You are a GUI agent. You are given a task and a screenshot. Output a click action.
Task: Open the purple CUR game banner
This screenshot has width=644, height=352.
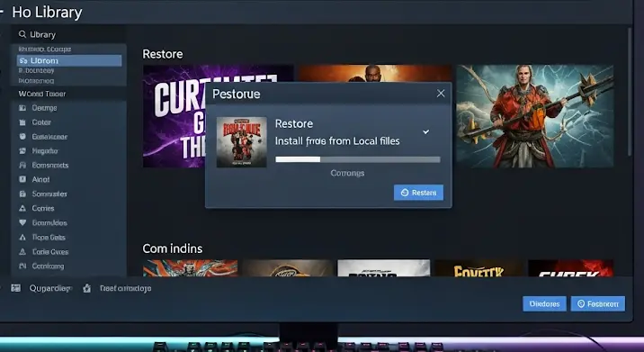[x=174, y=116]
